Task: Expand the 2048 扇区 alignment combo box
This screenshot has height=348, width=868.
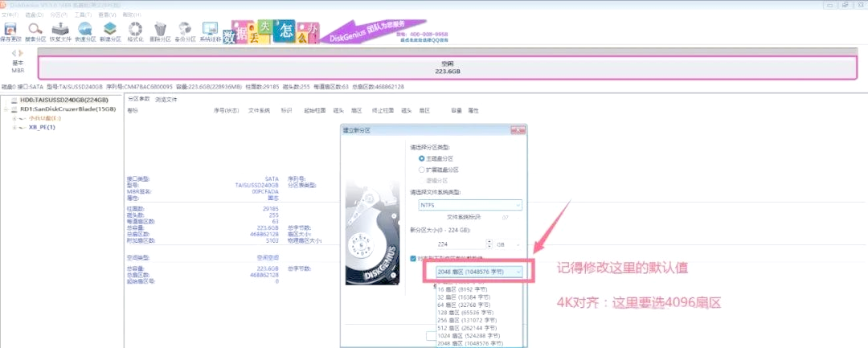Action: [479, 272]
